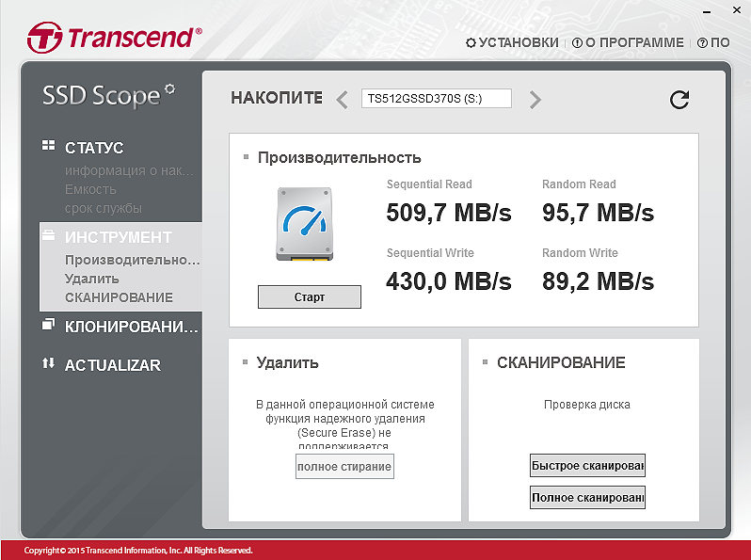
Task: Minimize the SSD Scope window
Action: 707,11
